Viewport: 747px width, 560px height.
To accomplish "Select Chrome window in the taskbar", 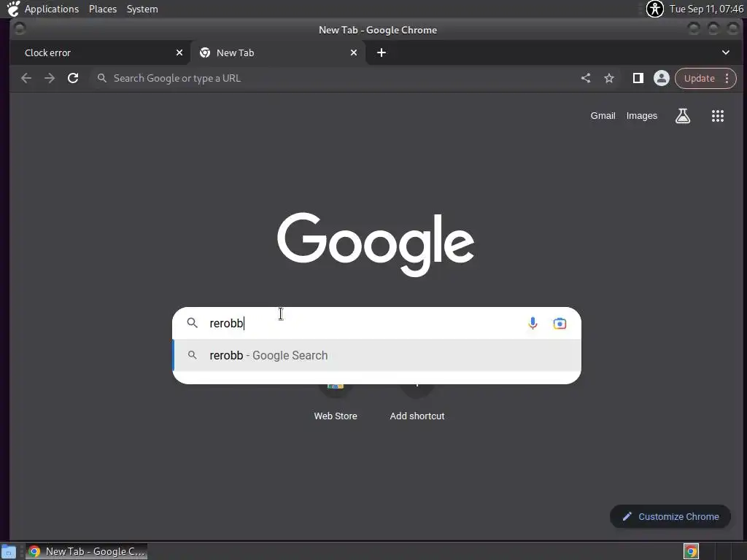I will tap(86, 551).
